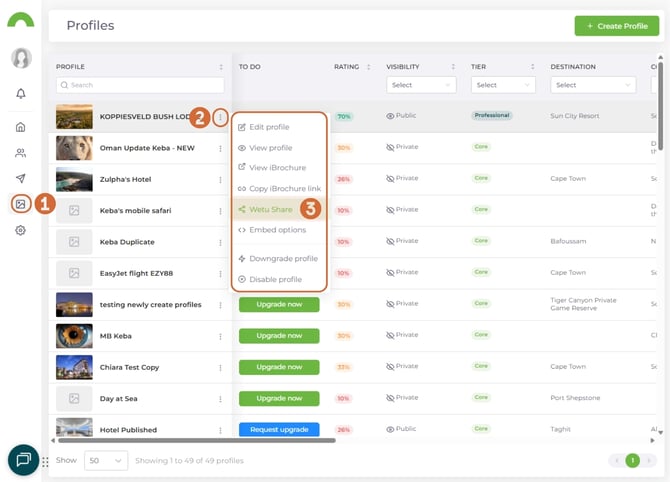670x482 pixels.
Task: Click the user avatar in sidebar
Action: tap(21, 58)
